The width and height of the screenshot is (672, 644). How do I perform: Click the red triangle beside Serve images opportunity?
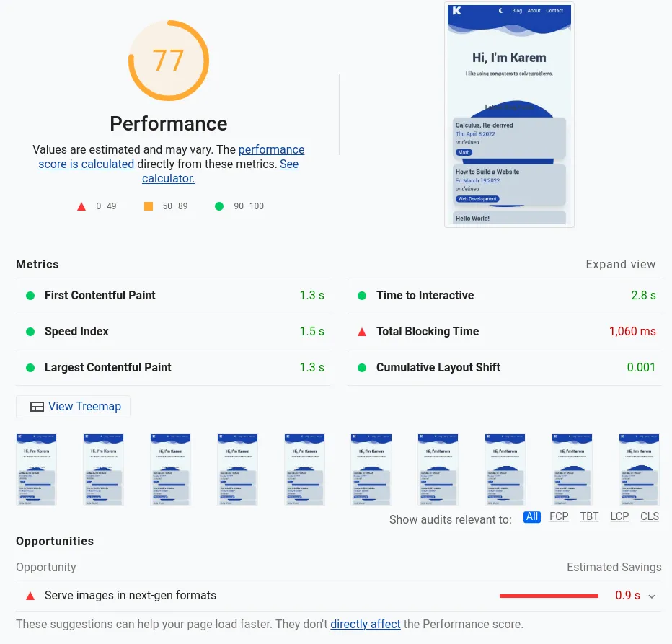pos(30,596)
